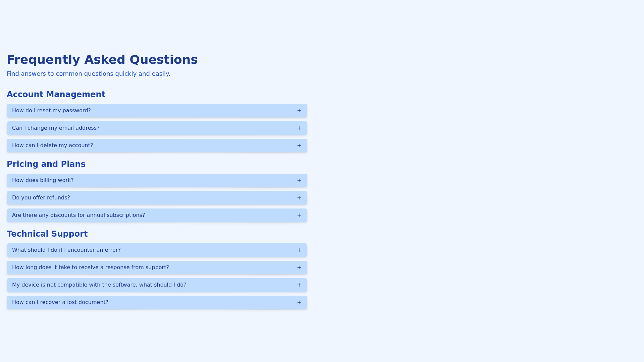Expand support response time question
This screenshot has height=362, width=644.
point(90,267)
